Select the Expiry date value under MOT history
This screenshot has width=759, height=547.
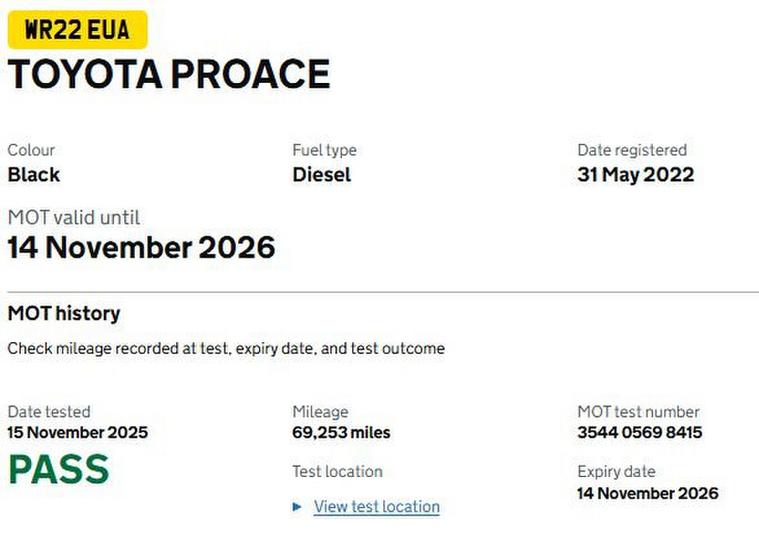[647, 493]
